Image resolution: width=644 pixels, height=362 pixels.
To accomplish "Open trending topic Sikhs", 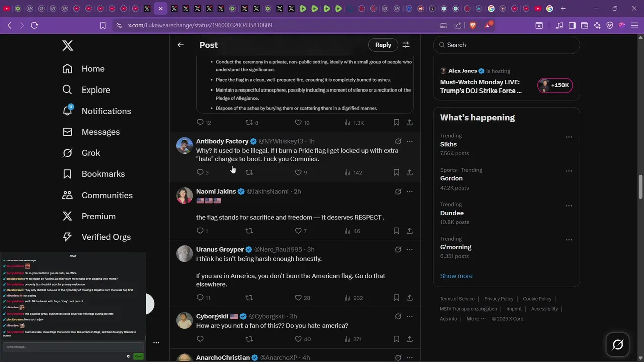I will coord(448,144).
